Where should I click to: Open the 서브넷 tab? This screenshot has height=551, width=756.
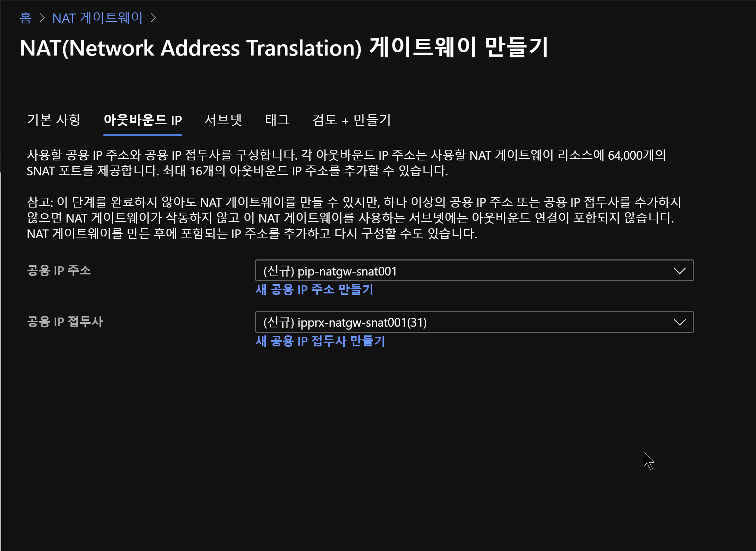[223, 120]
